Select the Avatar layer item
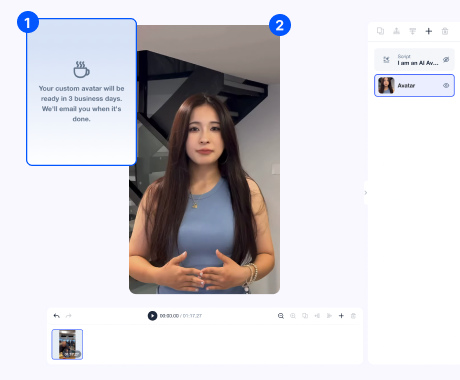 point(414,86)
